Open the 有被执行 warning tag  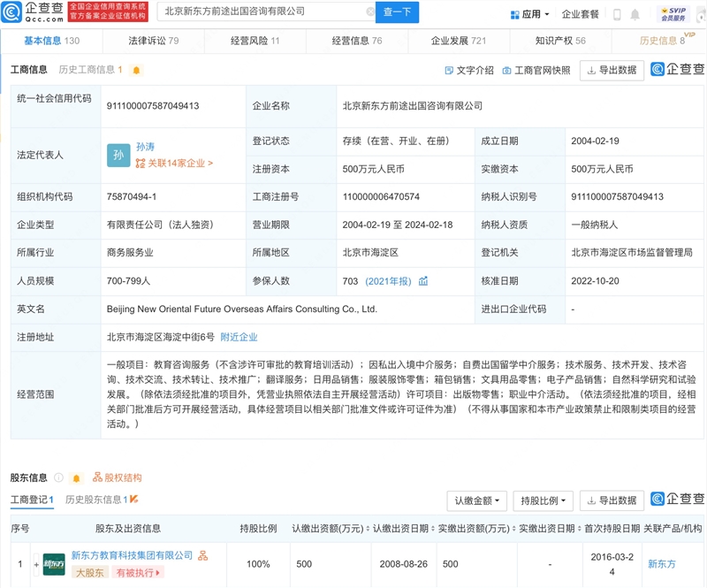pos(138,573)
